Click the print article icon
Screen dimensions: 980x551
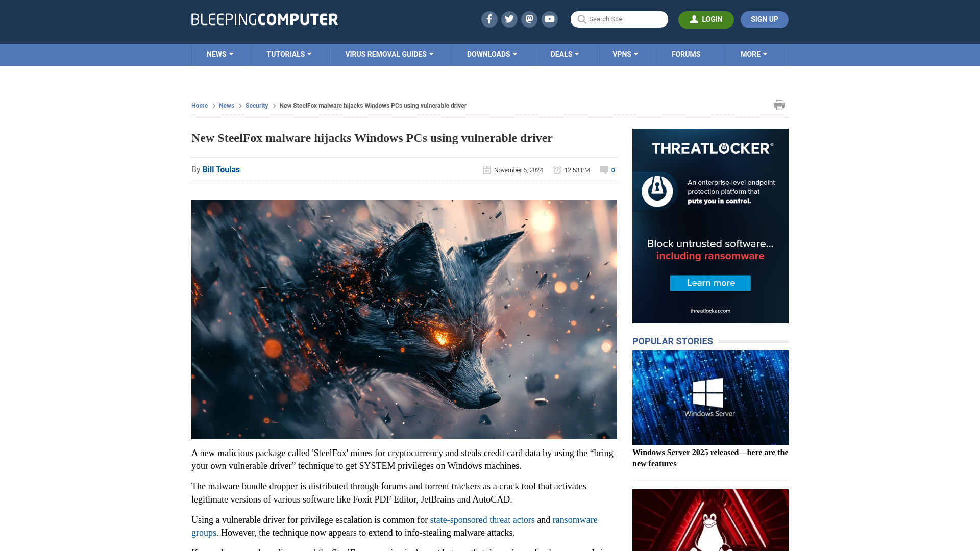pos(779,105)
